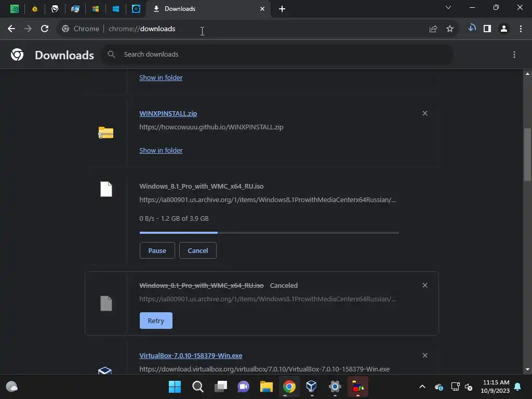Expand the hidden system tray icons

pos(422,387)
